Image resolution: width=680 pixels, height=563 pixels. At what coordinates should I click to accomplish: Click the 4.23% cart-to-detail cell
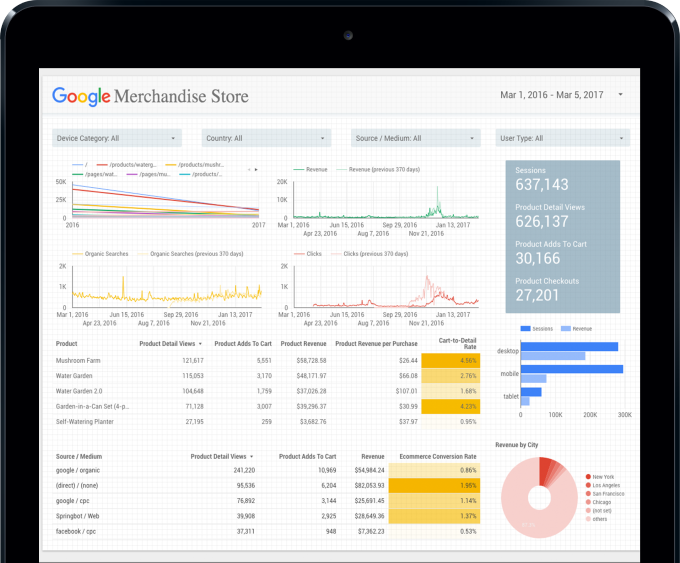tap(451, 406)
